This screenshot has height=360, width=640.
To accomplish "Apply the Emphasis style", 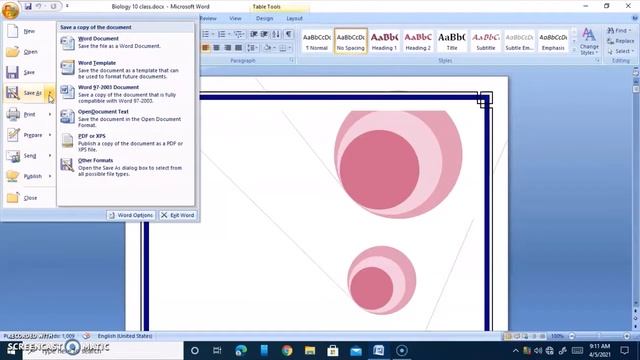I will (553, 41).
